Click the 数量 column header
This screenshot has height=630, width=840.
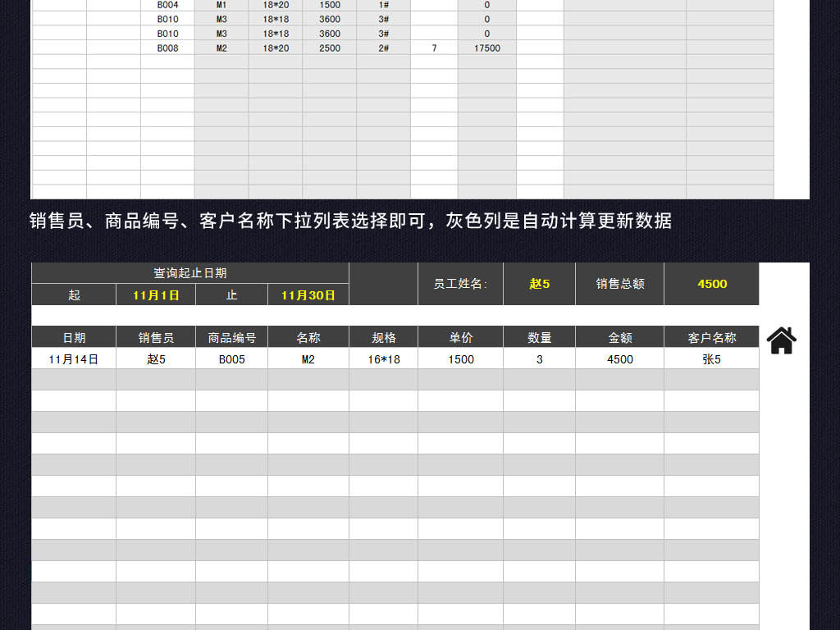tap(539, 337)
